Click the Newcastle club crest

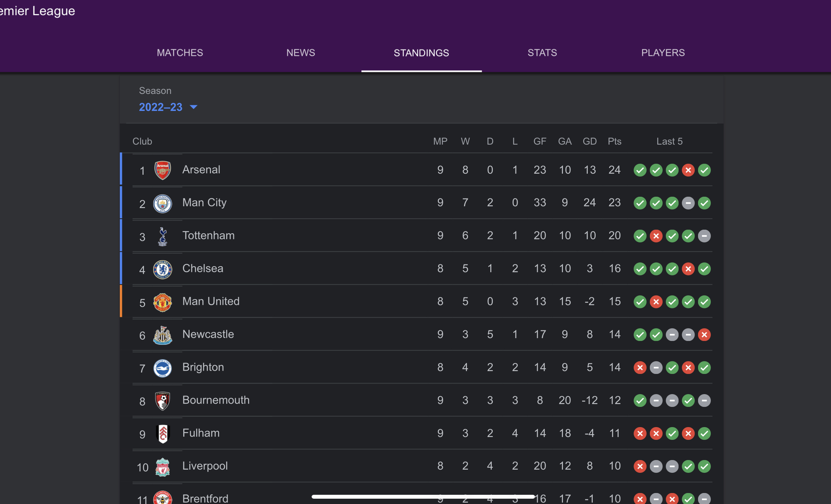coord(163,335)
